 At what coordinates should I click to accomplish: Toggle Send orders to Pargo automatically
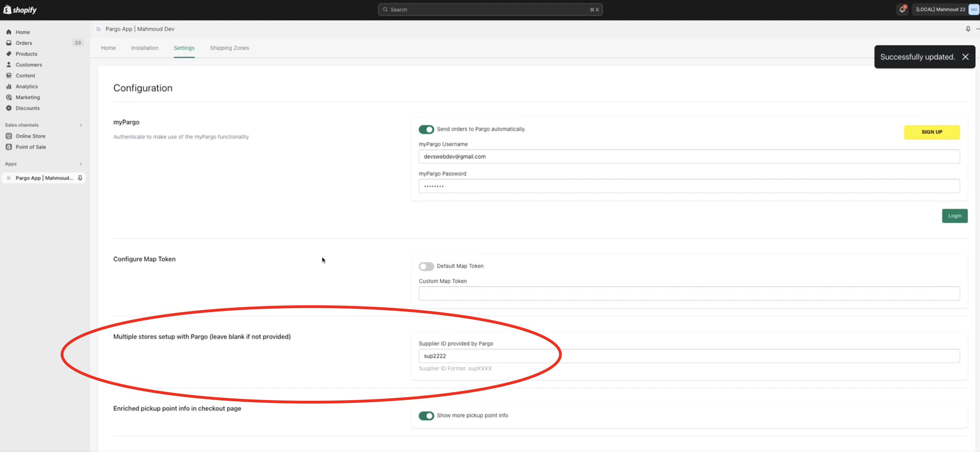[426, 129]
